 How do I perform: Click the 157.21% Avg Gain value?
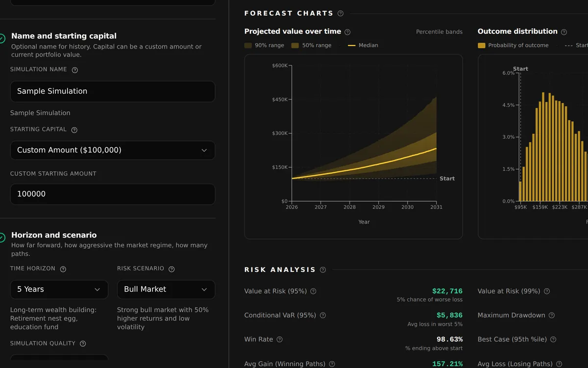coord(447,364)
